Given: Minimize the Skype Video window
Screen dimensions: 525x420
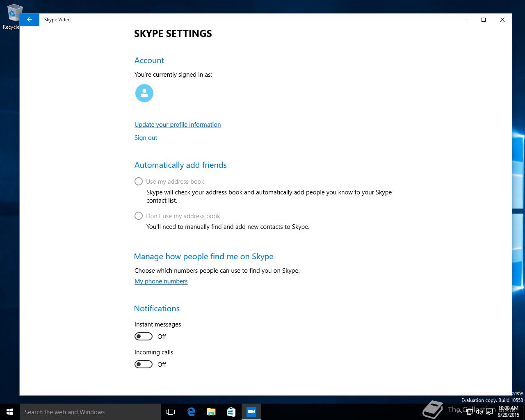Looking at the screenshot, I should tap(465, 20).
